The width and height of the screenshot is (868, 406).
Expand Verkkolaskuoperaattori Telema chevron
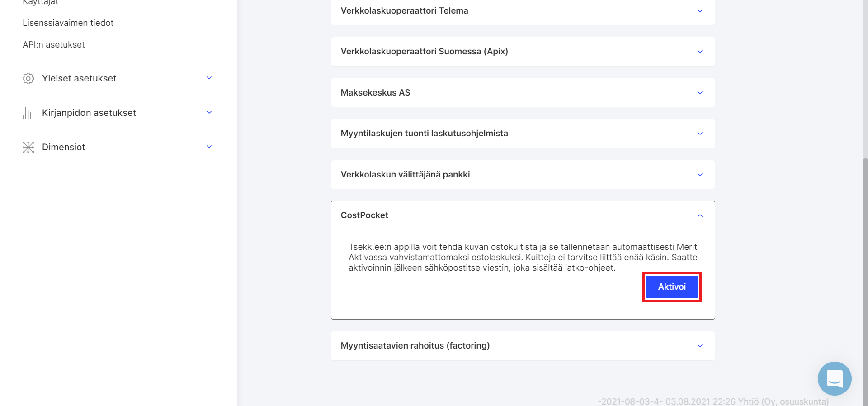[x=700, y=11]
